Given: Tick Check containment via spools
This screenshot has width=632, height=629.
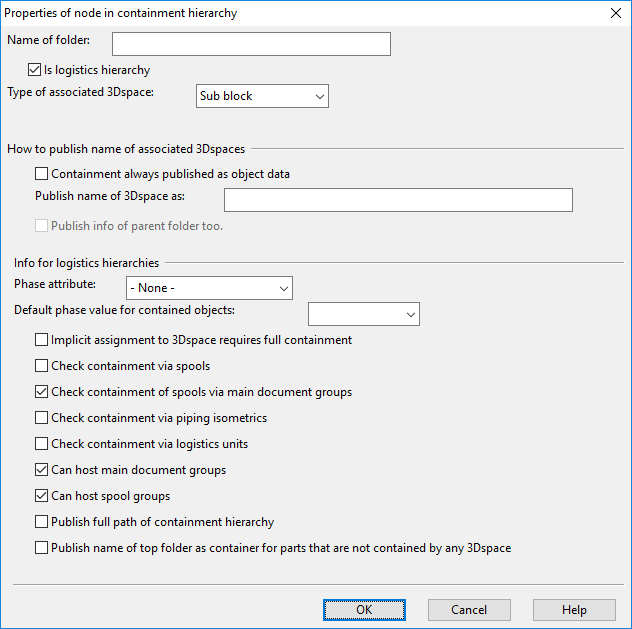Looking at the screenshot, I should coord(42,366).
